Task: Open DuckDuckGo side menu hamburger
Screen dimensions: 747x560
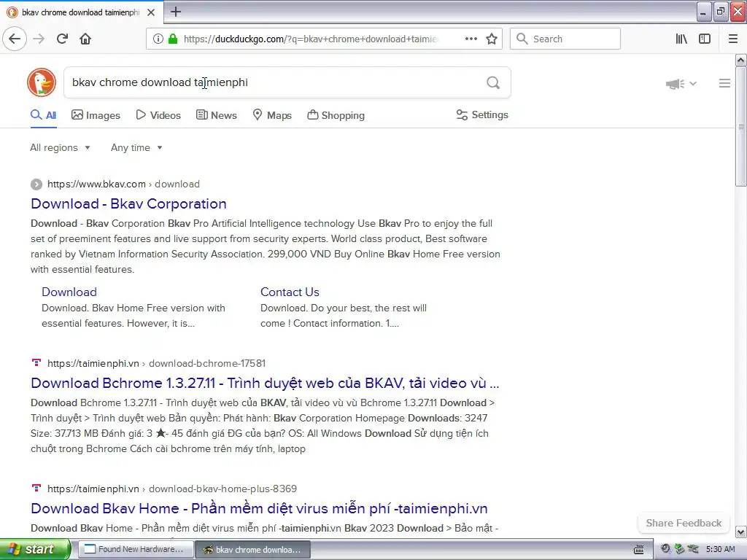Action: pos(724,83)
